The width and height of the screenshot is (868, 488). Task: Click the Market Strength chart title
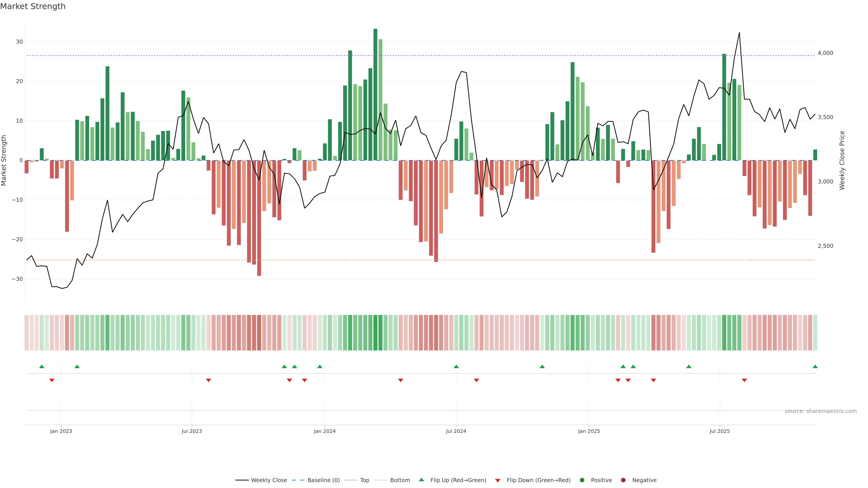click(x=33, y=6)
